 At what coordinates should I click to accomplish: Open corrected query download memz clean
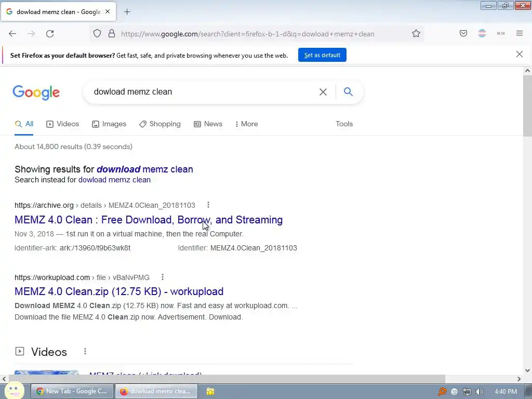pos(145,169)
